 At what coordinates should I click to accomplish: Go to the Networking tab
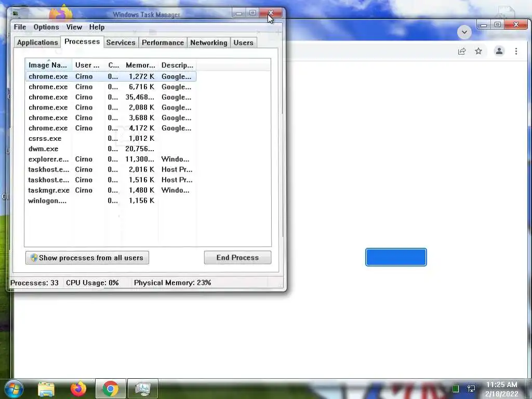coord(209,43)
